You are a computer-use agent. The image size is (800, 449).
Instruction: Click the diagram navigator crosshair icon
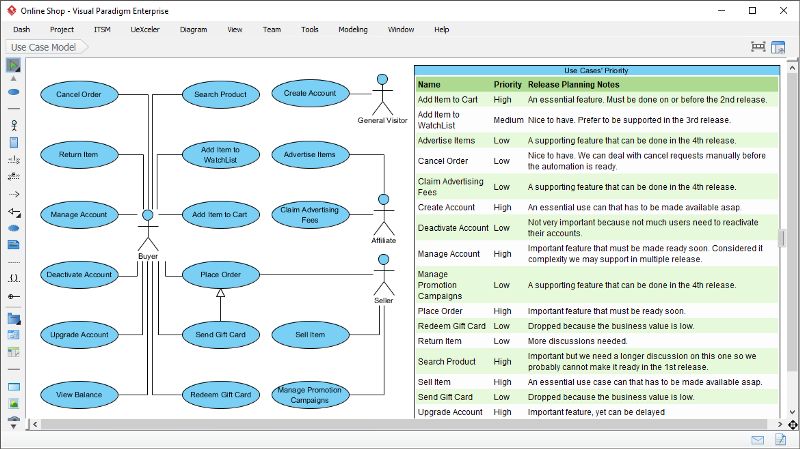792,425
